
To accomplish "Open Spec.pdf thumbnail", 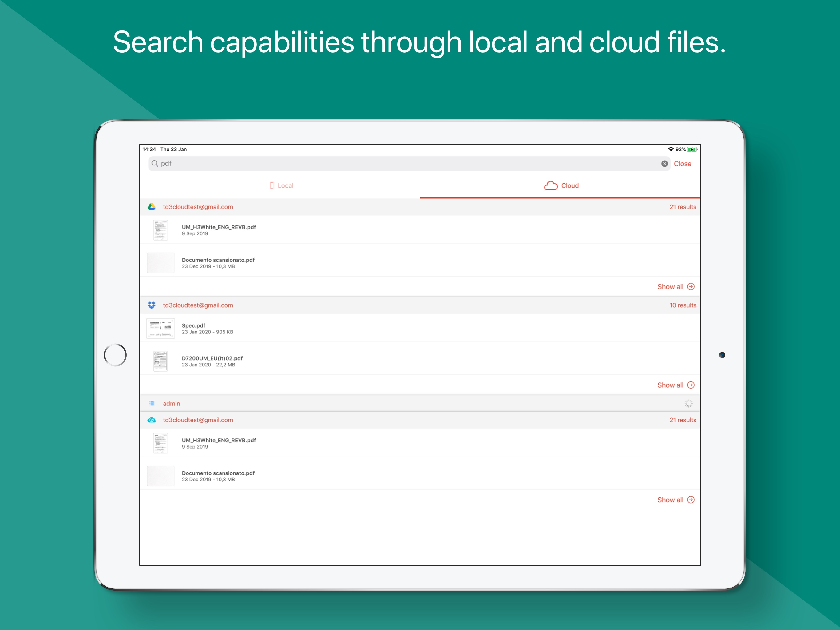I will click(x=160, y=328).
